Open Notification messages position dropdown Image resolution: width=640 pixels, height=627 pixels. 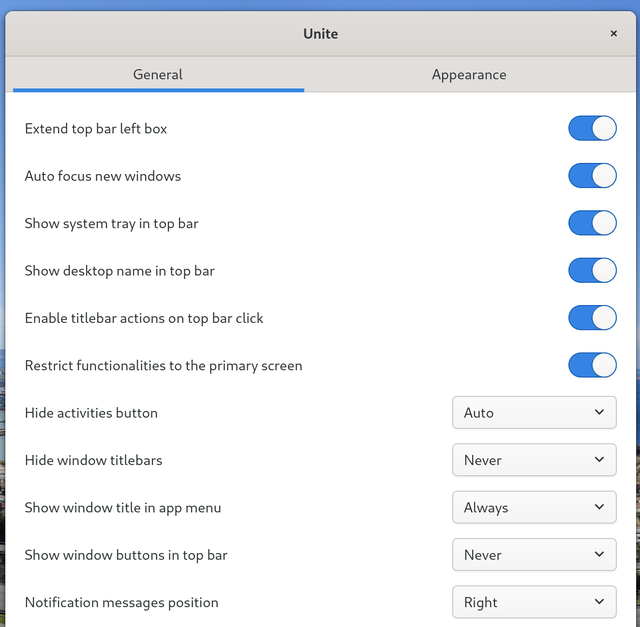(534, 602)
